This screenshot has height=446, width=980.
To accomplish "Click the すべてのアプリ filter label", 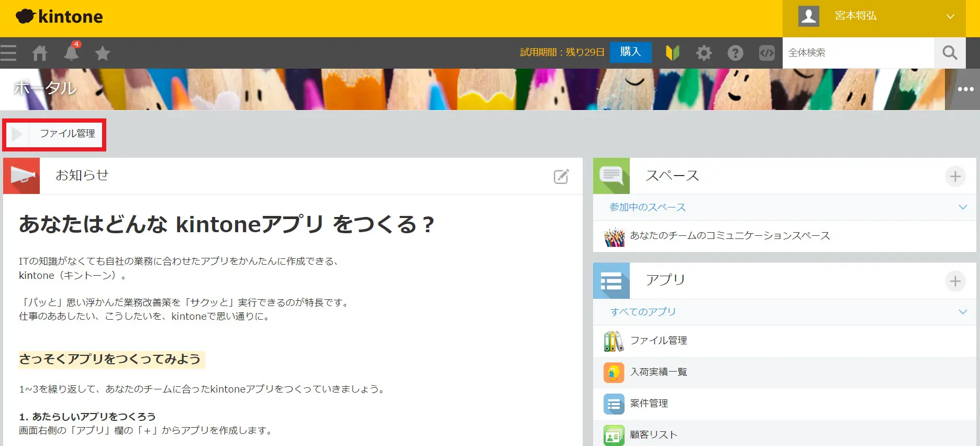I will (x=643, y=312).
